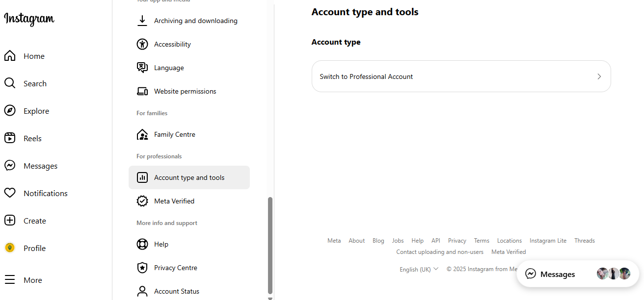Click the Notifications heart icon
Image resolution: width=644 pixels, height=300 pixels.
tap(10, 193)
